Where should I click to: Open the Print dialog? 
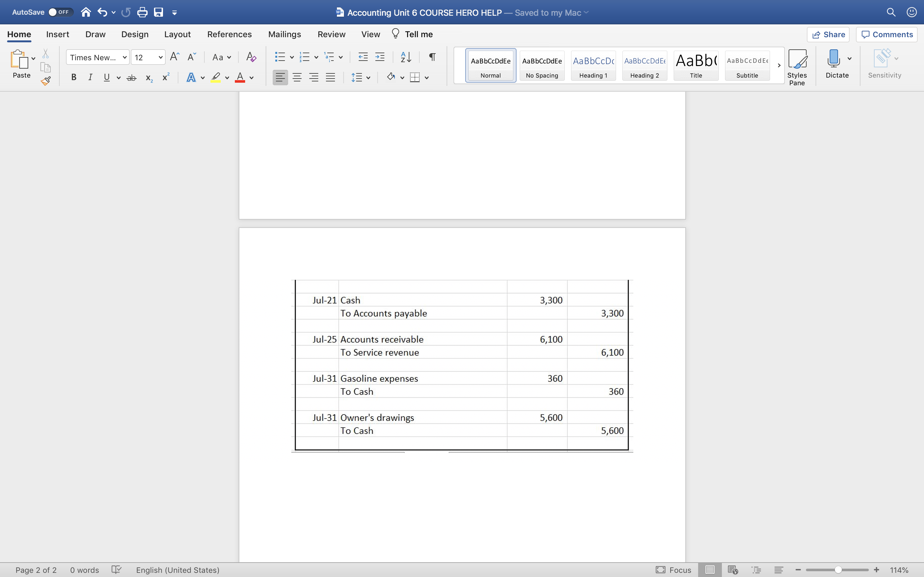click(x=143, y=12)
